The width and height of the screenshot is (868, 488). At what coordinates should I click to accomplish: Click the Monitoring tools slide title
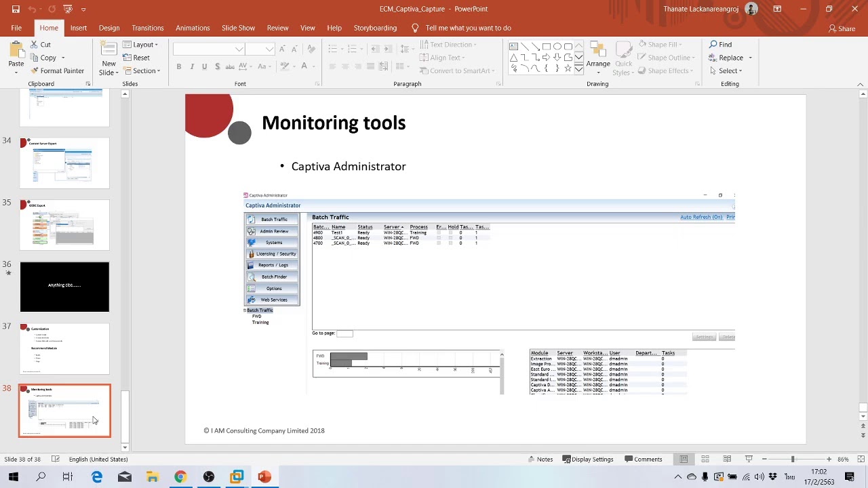334,123
